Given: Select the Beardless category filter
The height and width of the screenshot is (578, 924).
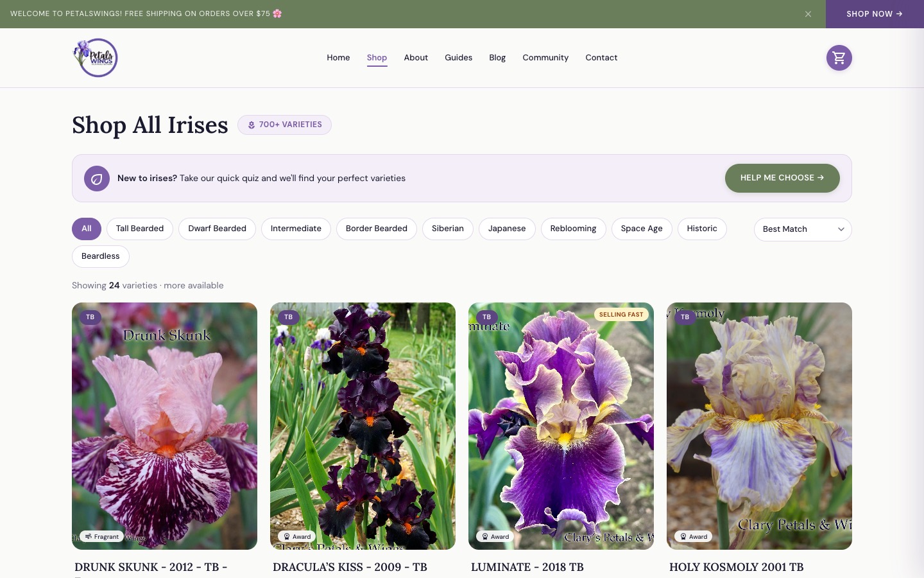Looking at the screenshot, I should point(100,256).
